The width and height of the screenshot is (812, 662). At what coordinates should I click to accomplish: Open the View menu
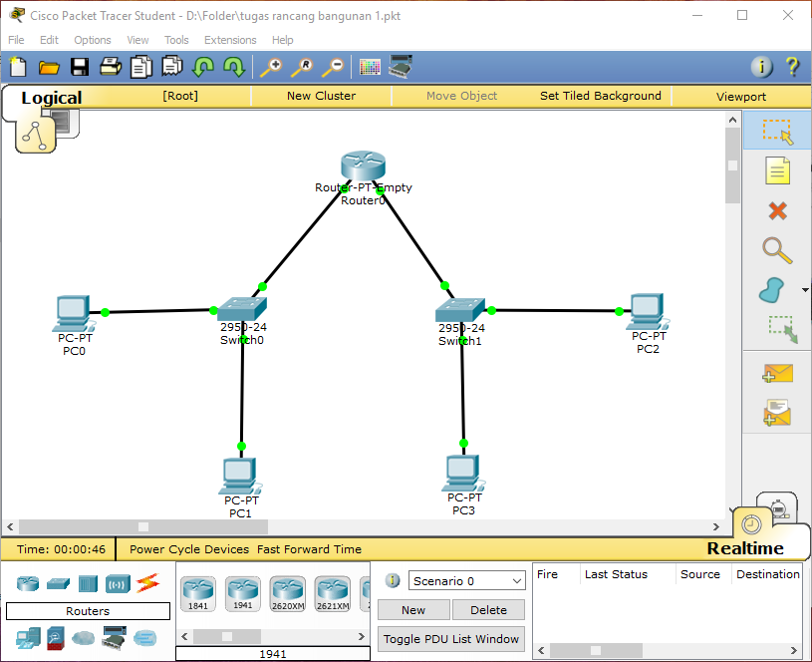137,40
